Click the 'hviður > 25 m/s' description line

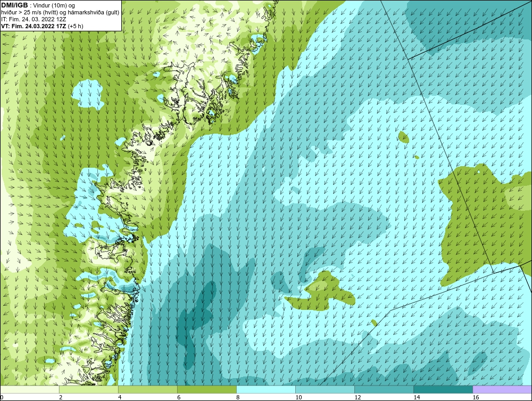coord(60,13)
